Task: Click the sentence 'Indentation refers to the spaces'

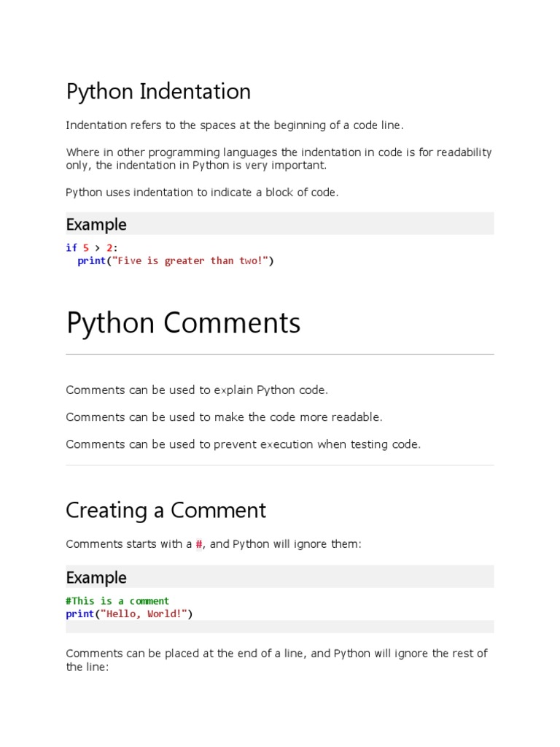Action: click(x=234, y=125)
